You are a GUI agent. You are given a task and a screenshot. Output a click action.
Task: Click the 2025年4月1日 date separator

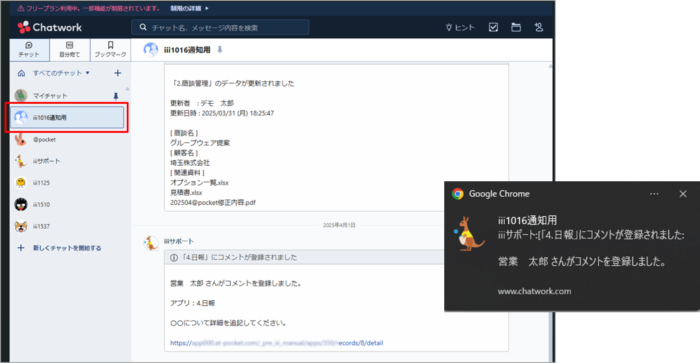click(339, 225)
